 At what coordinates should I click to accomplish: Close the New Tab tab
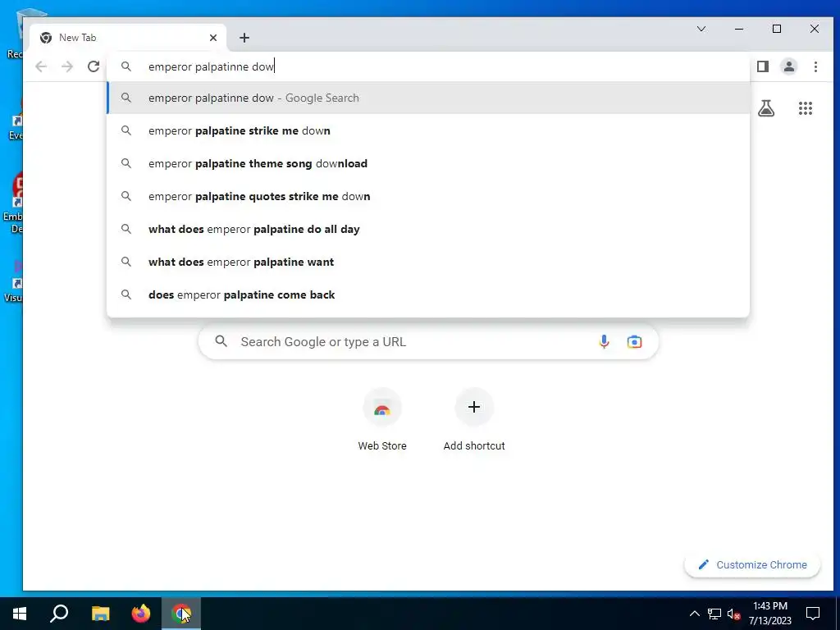213,38
